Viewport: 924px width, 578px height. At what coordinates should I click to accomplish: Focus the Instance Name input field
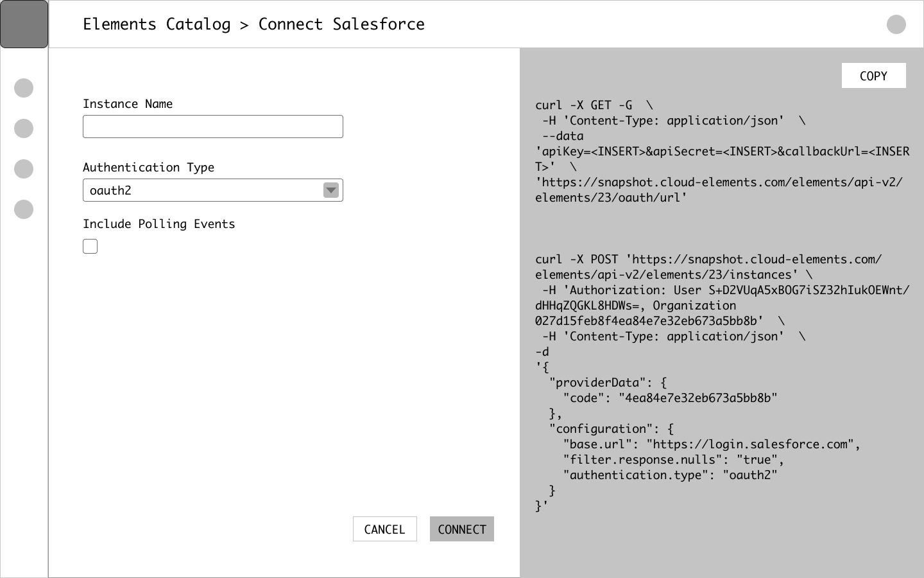[213, 127]
